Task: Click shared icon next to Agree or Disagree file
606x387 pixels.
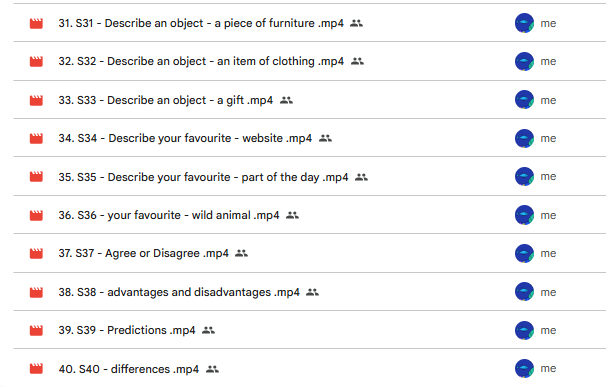Action: (242, 253)
